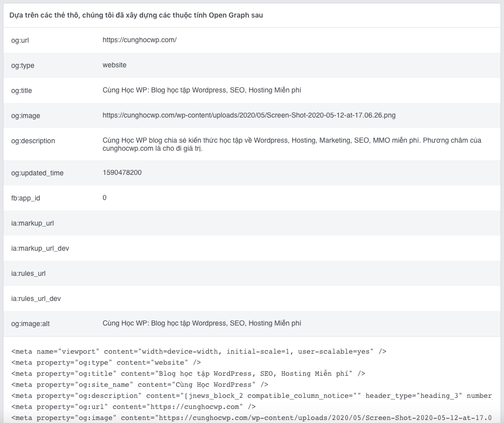Click the og:url value https://cunghocwp.com/
Image resolution: width=504 pixels, height=423 pixels.
point(140,40)
